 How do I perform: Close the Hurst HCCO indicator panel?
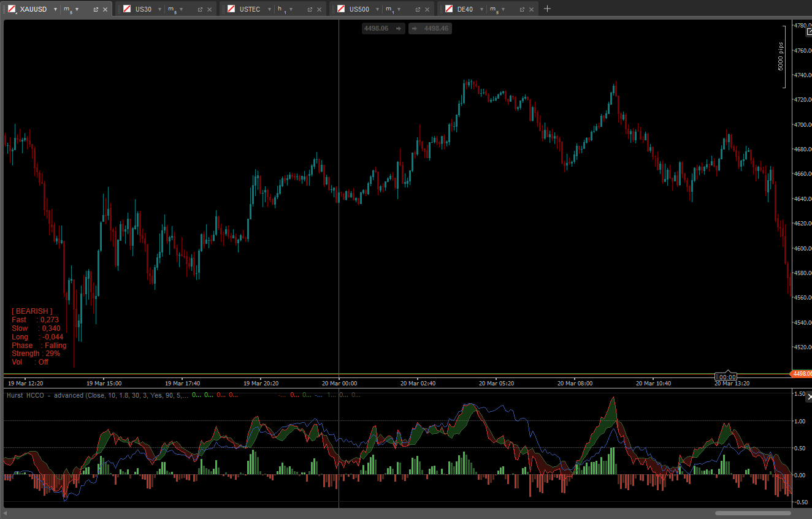click(808, 398)
